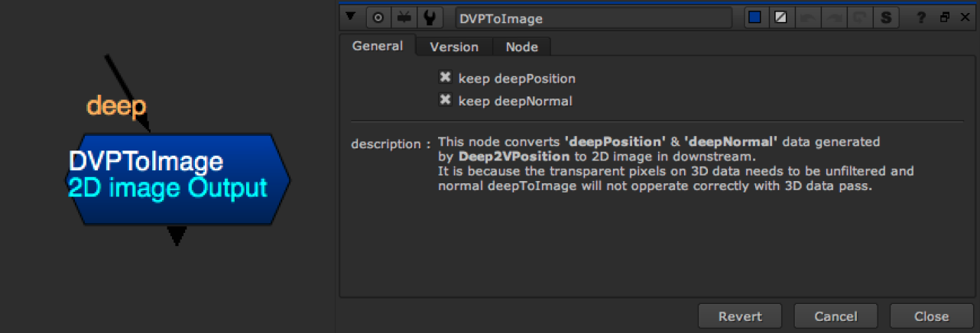This screenshot has height=333, width=980.
Task: Click the S button in header
Action: click(887, 17)
